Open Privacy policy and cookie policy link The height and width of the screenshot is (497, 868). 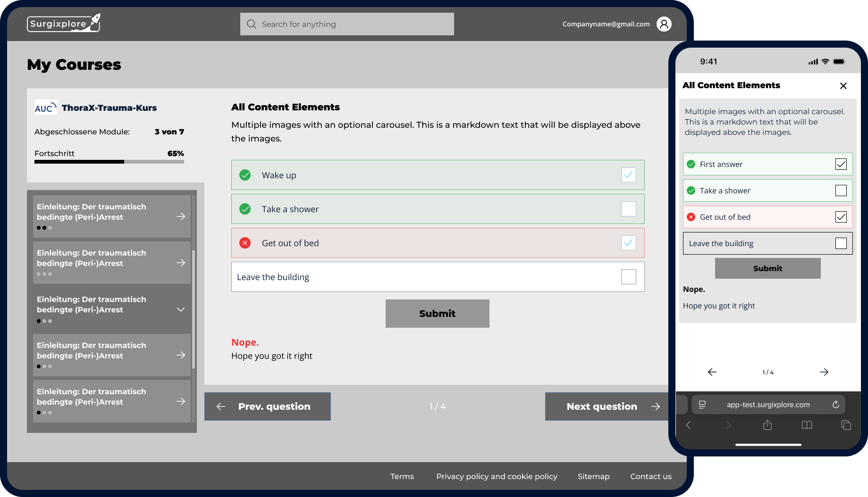497,476
